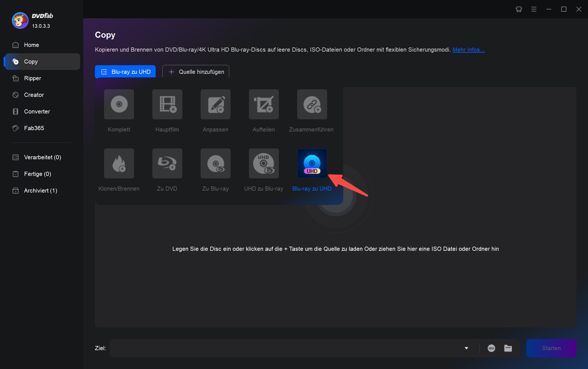This screenshot has height=369, width=588.
Task: Open the skin/theme shirt icon
Action: coord(519,9)
